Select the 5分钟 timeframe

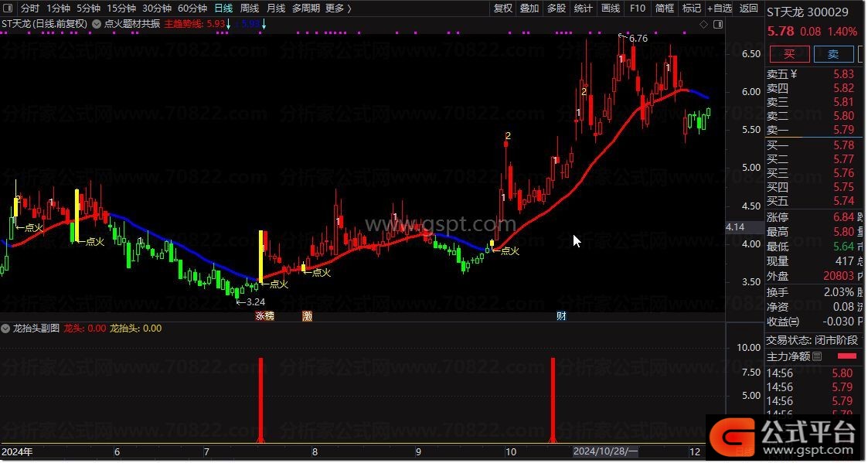pos(89,9)
